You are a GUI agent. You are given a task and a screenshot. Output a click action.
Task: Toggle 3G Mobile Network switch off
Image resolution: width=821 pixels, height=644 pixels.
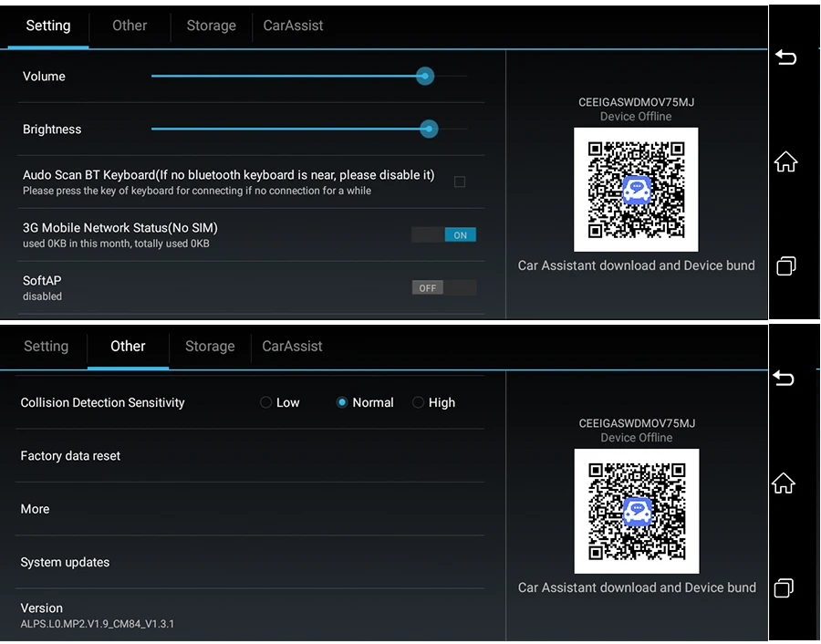point(443,235)
